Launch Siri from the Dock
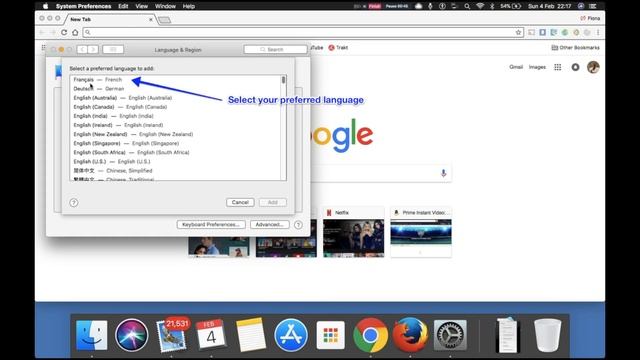This screenshot has width=640, height=360. tap(131, 335)
